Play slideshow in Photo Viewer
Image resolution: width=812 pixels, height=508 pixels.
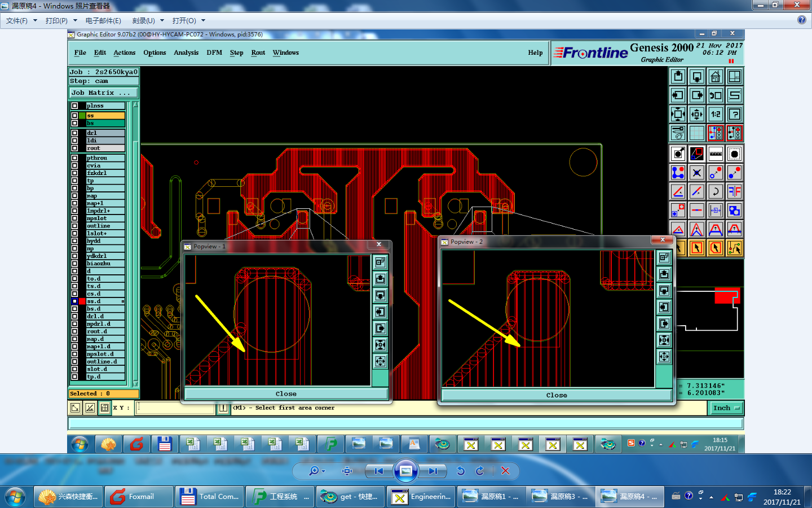(x=405, y=471)
